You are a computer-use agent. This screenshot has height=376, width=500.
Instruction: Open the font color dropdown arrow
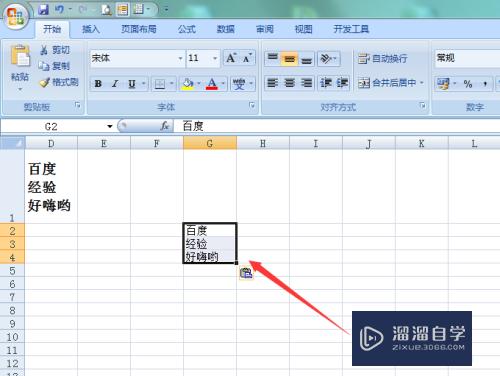pyautogui.click(x=223, y=84)
